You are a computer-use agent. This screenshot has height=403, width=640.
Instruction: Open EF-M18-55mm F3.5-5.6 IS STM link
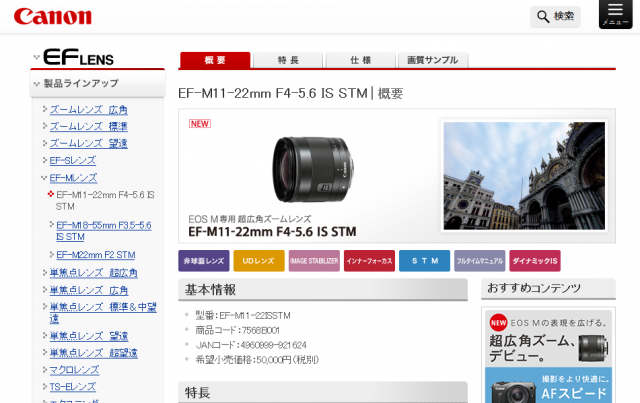104,231
